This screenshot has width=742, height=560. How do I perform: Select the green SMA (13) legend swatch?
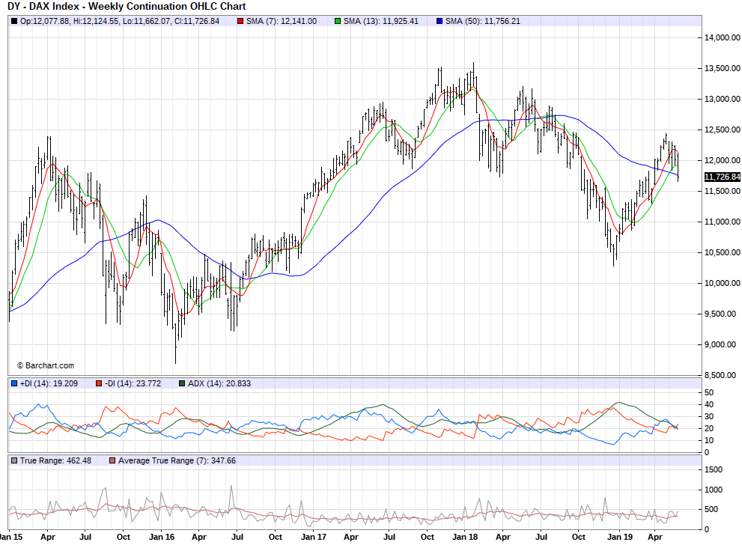(338, 21)
